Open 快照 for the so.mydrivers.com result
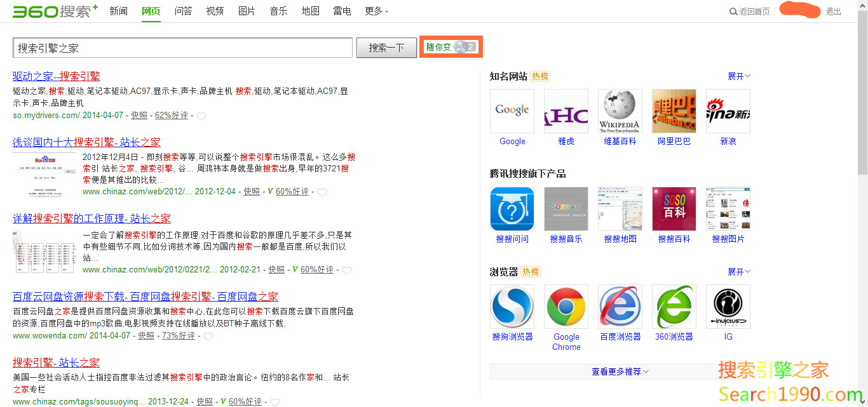The image size is (868, 407). pos(139,116)
